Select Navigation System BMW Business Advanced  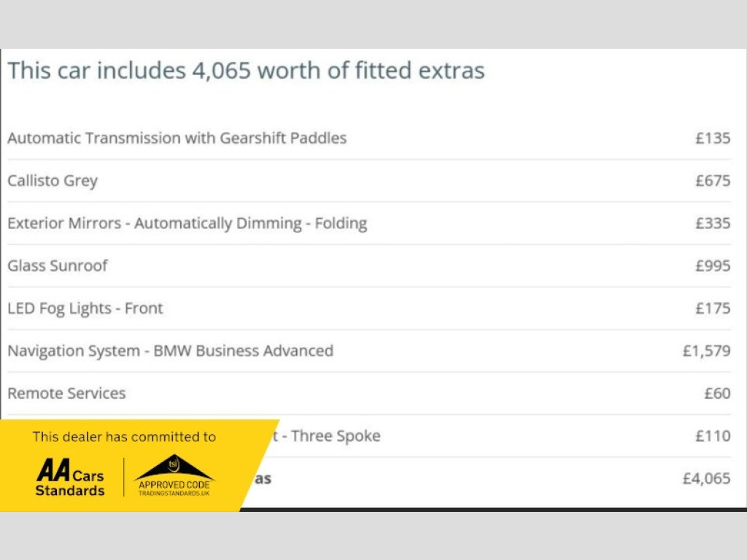(x=171, y=351)
